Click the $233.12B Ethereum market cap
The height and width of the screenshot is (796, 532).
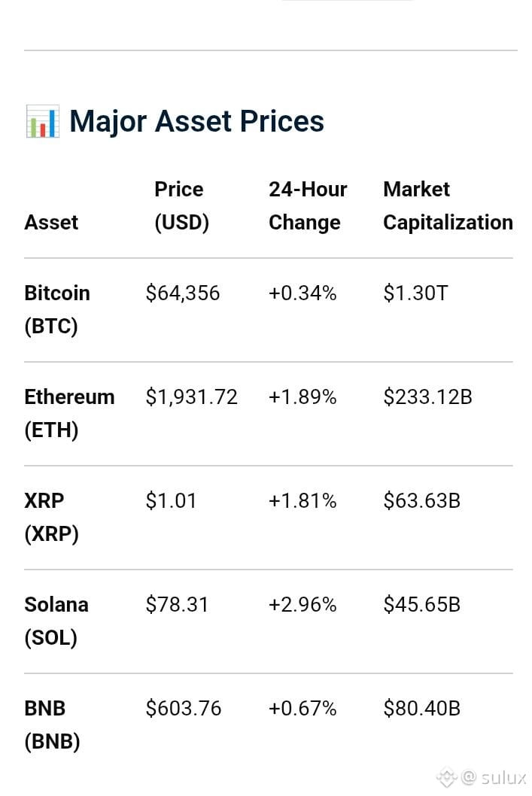point(427,397)
